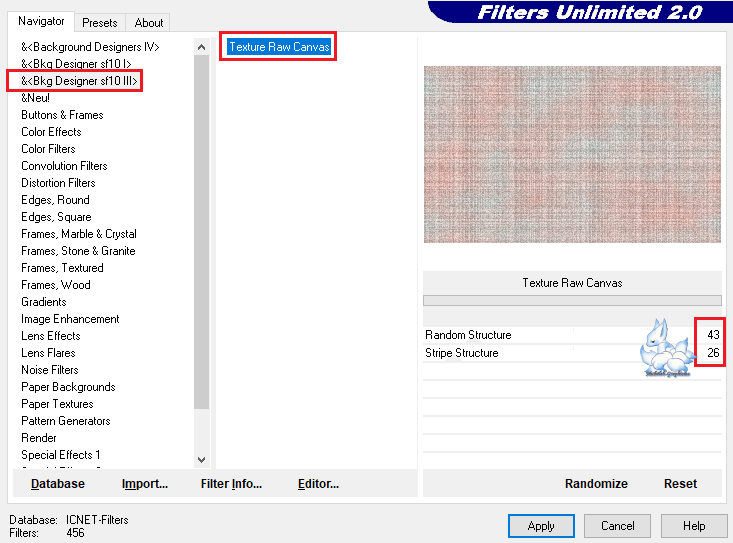Select the Noise Filters category

coord(50,370)
